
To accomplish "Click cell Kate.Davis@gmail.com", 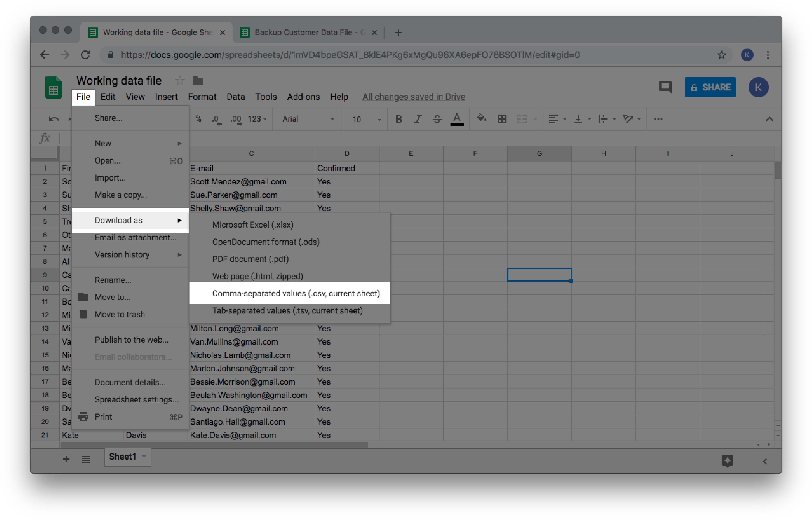I will (x=251, y=435).
